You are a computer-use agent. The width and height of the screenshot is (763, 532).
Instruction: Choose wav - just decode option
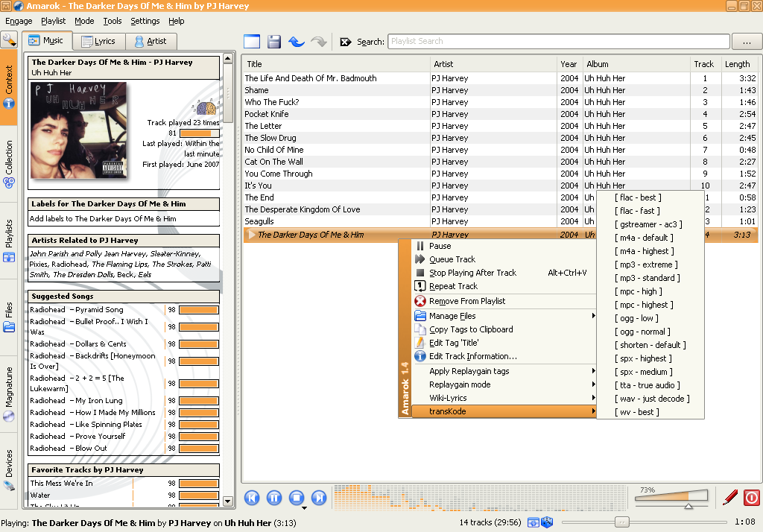pos(650,399)
